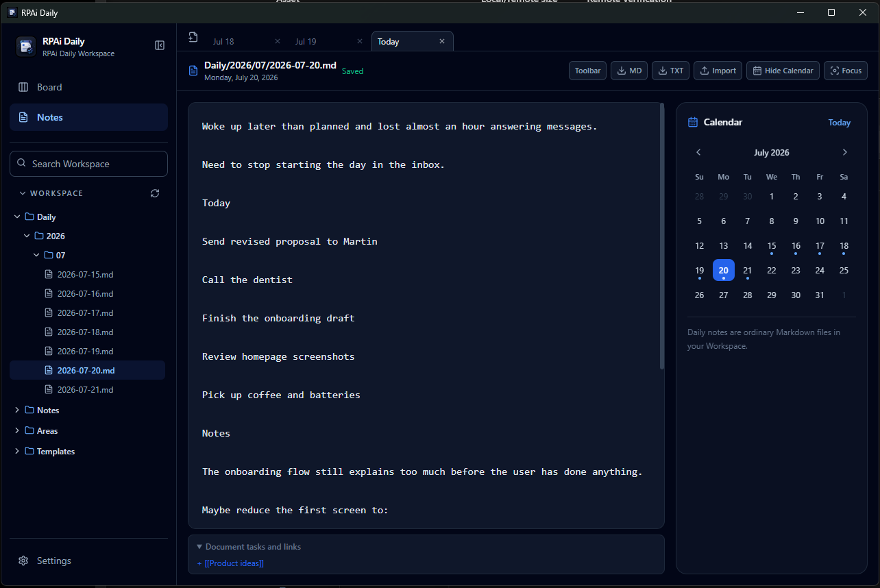Select July 21 in the calendar
Image resolution: width=880 pixels, height=588 pixels.
pyautogui.click(x=748, y=271)
